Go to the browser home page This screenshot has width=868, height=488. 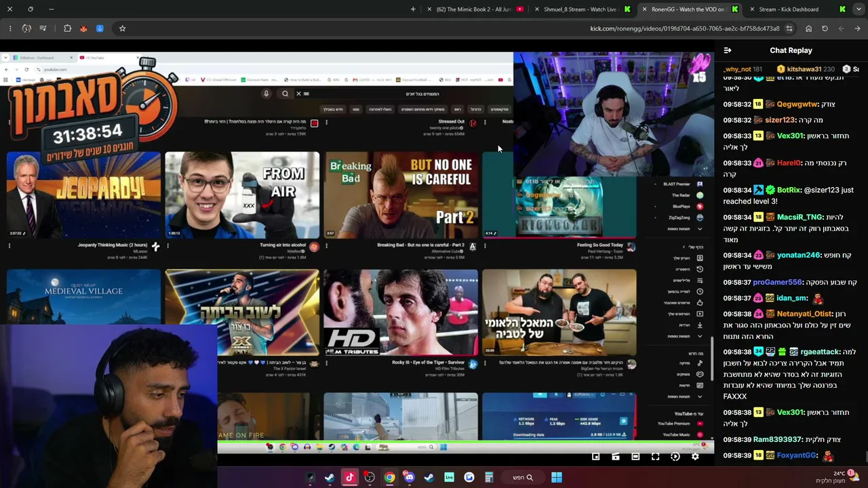click(x=808, y=28)
